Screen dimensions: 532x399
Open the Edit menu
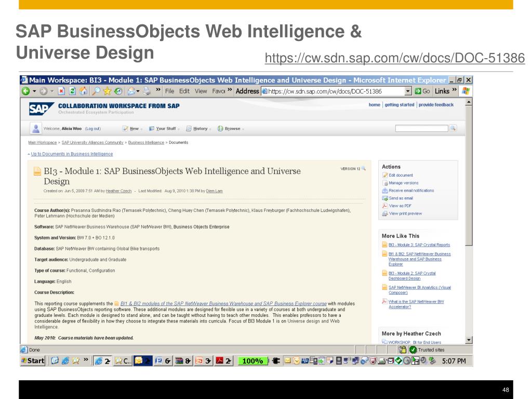(184, 91)
